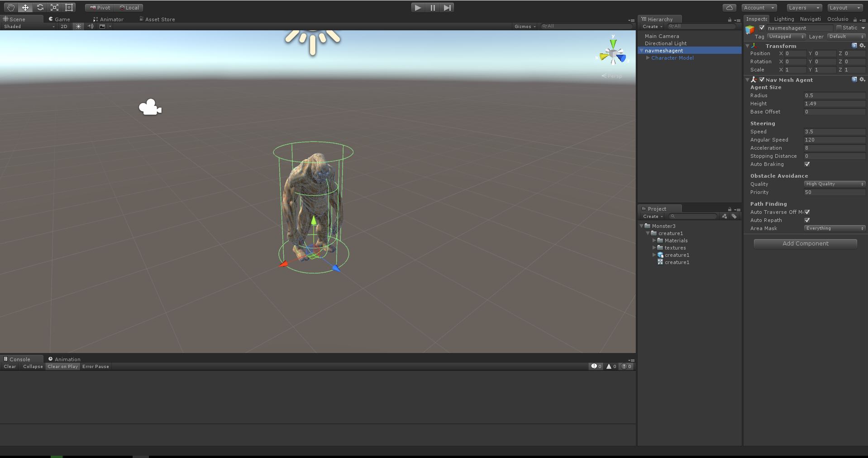This screenshot has height=458, width=868.
Task: Click the GameObject cube icon in Inspector
Action: pos(750,30)
